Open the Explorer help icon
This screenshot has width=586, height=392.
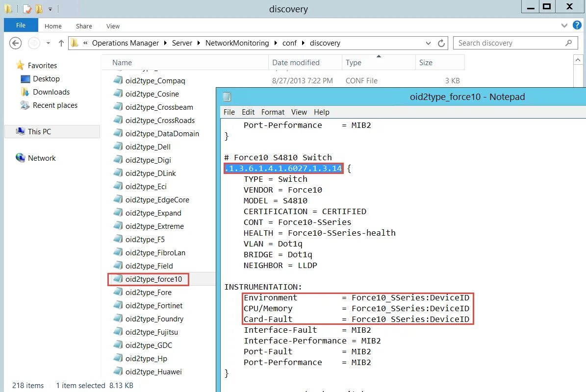(577, 25)
